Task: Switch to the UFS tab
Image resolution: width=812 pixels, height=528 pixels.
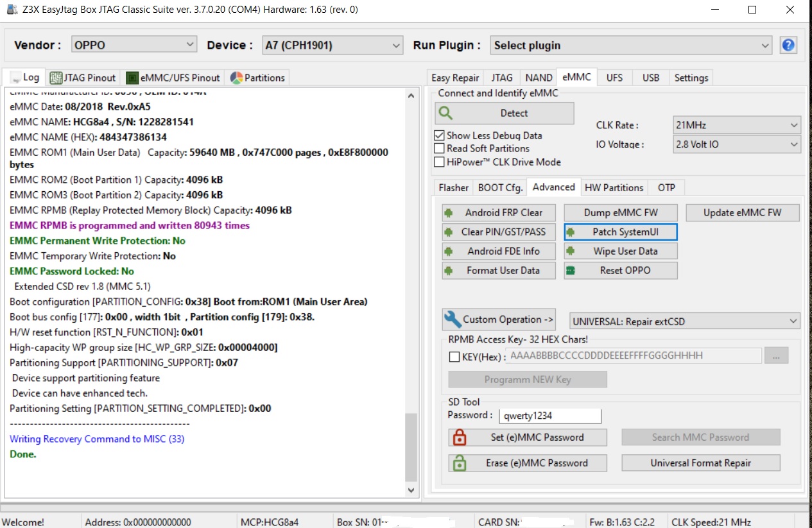Action: click(x=614, y=78)
